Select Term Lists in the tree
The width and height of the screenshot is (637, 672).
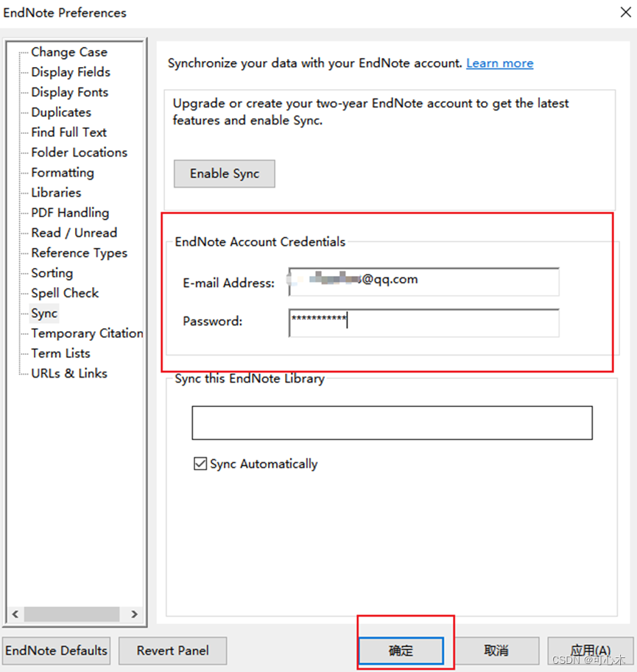(60, 353)
